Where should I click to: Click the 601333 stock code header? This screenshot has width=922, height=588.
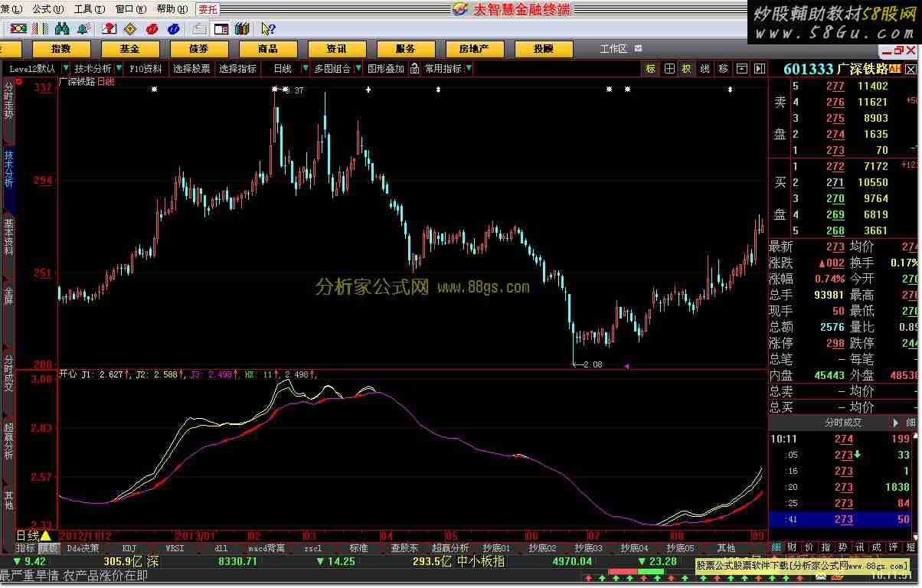(808, 69)
